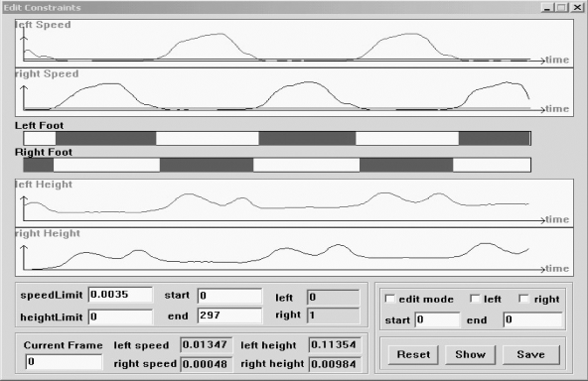Screen dimensions: 588x381
Task: Click the Show button
Action: point(470,354)
